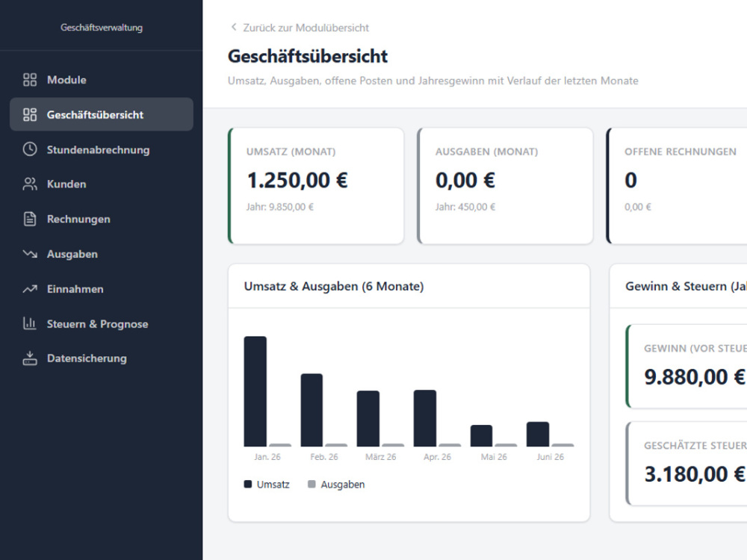Click the Offene Rechnungen card

pos(677,186)
